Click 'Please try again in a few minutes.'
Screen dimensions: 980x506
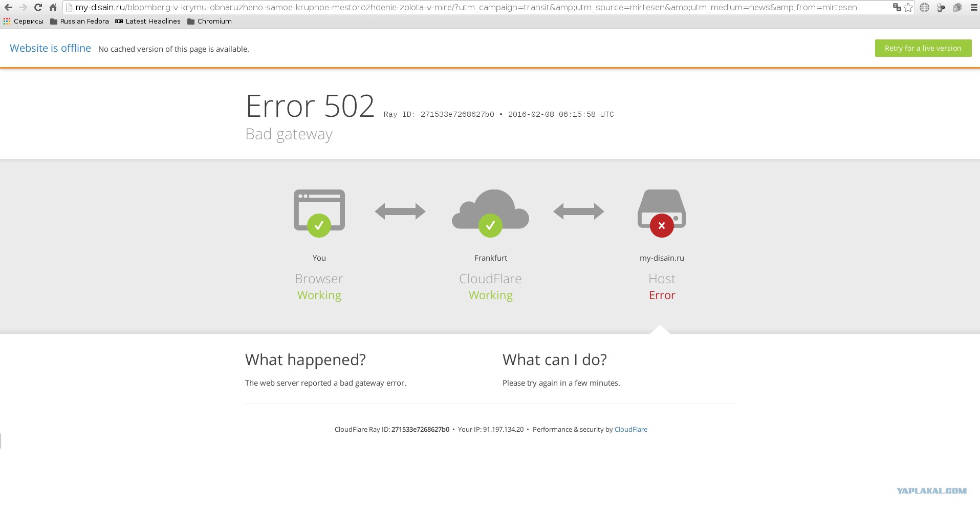[561, 383]
